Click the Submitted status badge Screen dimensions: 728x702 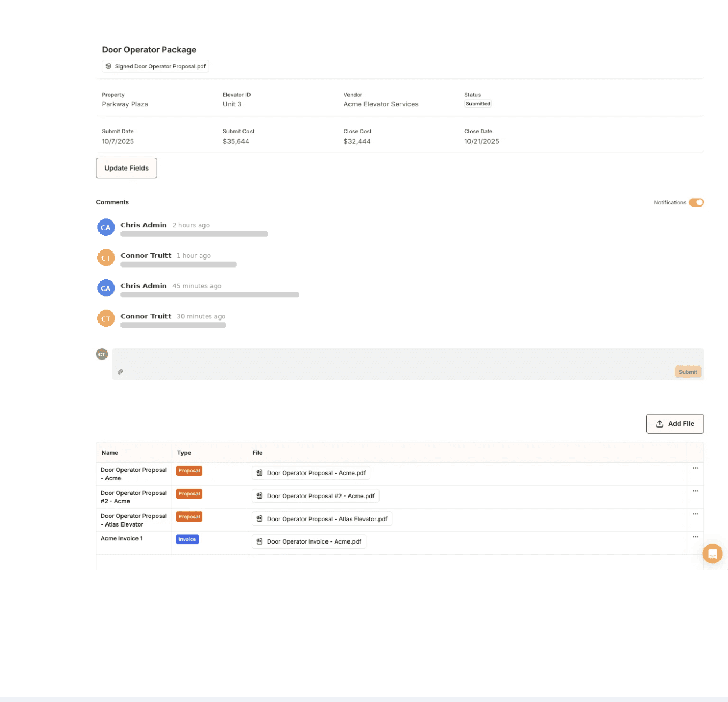pyautogui.click(x=478, y=104)
